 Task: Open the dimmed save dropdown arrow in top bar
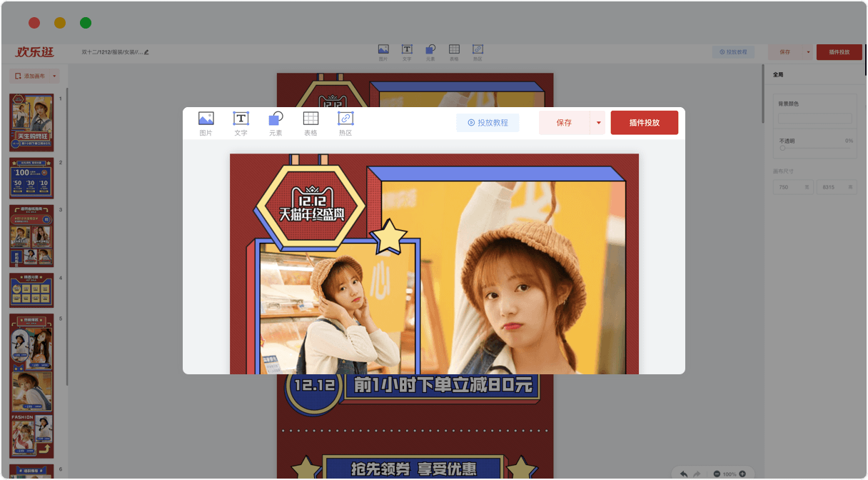click(x=808, y=52)
